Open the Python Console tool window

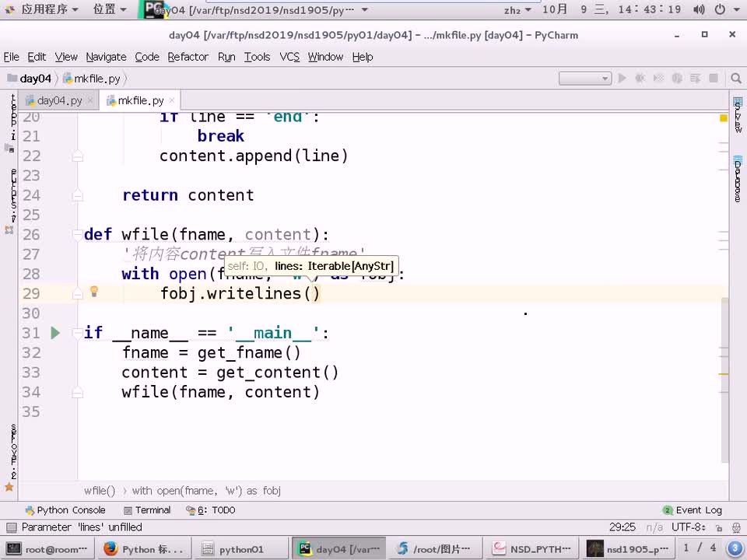click(x=65, y=510)
